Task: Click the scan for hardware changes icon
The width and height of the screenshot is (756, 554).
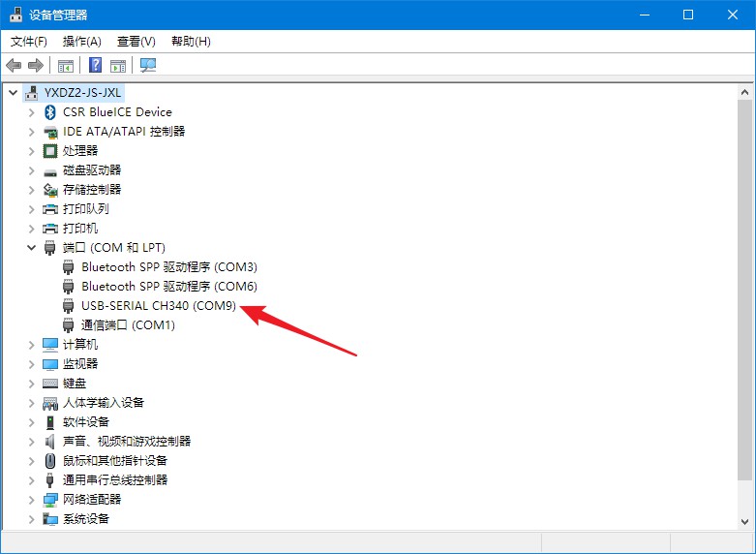Action: [148, 65]
